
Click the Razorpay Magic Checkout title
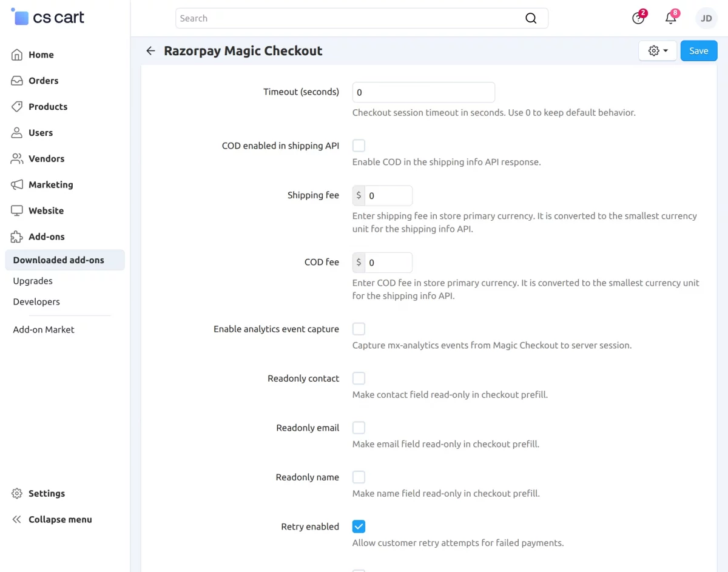click(243, 51)
